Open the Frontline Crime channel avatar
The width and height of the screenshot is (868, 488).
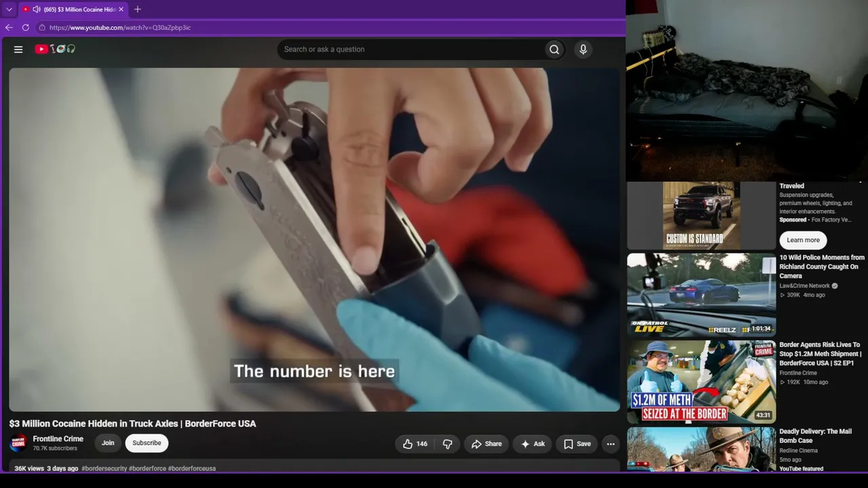coord(18,443)
